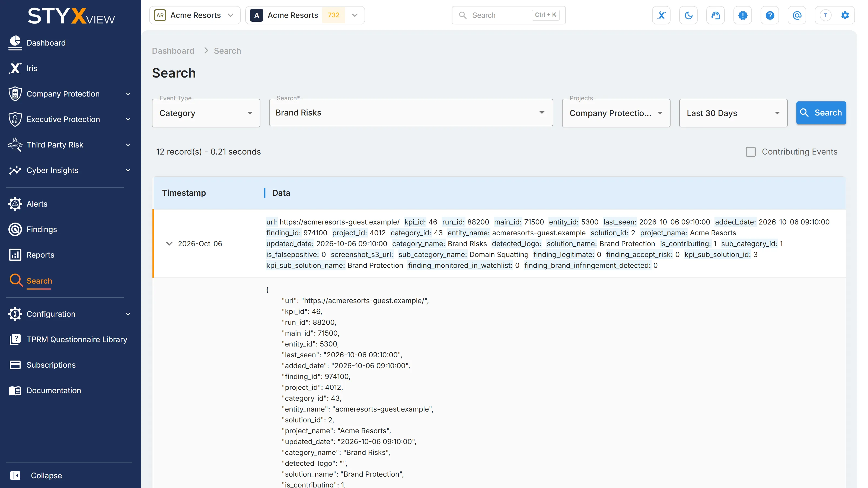Click the blue Search button
868x488 pixels.
pyautogui.click(x=821, y=113)
